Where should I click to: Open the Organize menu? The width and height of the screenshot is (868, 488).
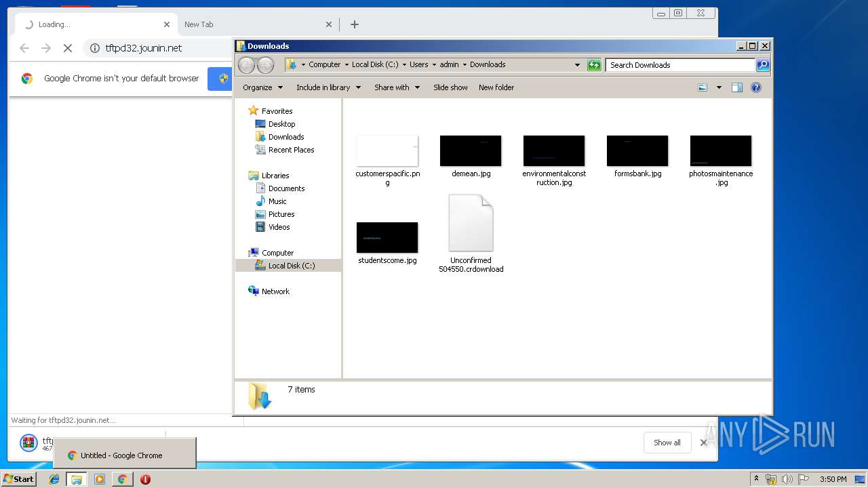pos(262,87)
